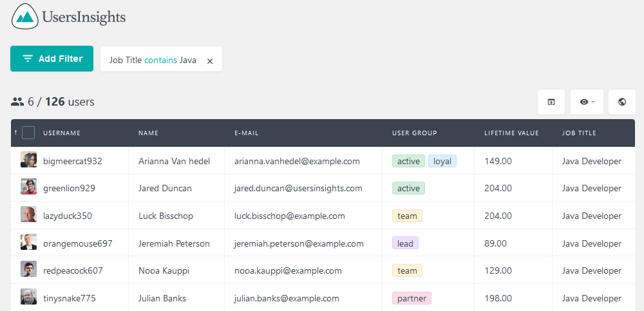Sort by the Job Title column header
Viewport: 644px width, 311px height.
tap(579, 133)
